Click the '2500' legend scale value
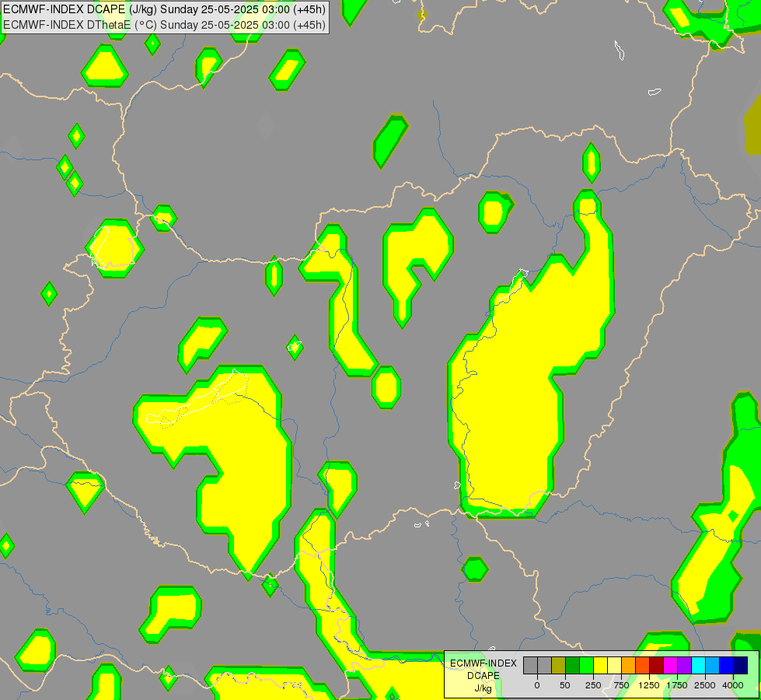 705,685
